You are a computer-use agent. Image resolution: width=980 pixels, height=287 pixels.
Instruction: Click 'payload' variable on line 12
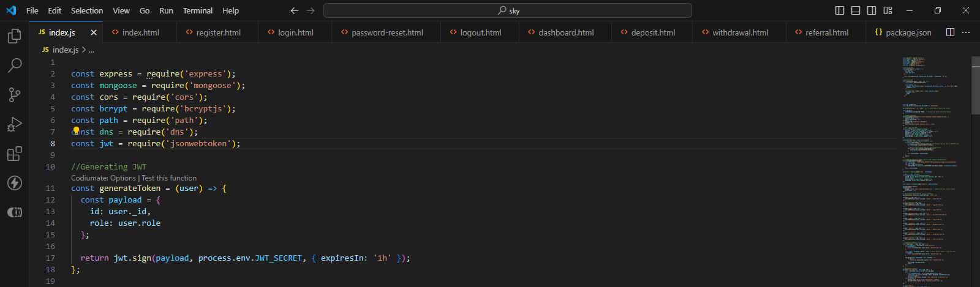(x=125, y=199)
